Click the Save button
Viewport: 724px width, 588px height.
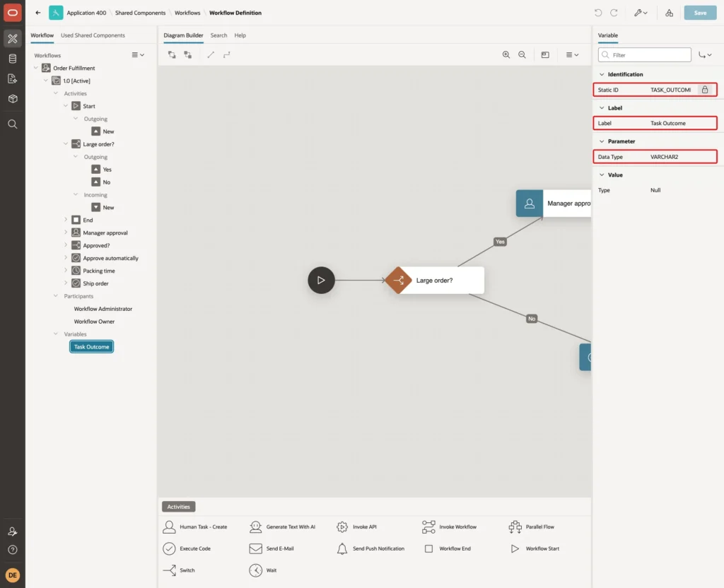[x=700, y=13]
